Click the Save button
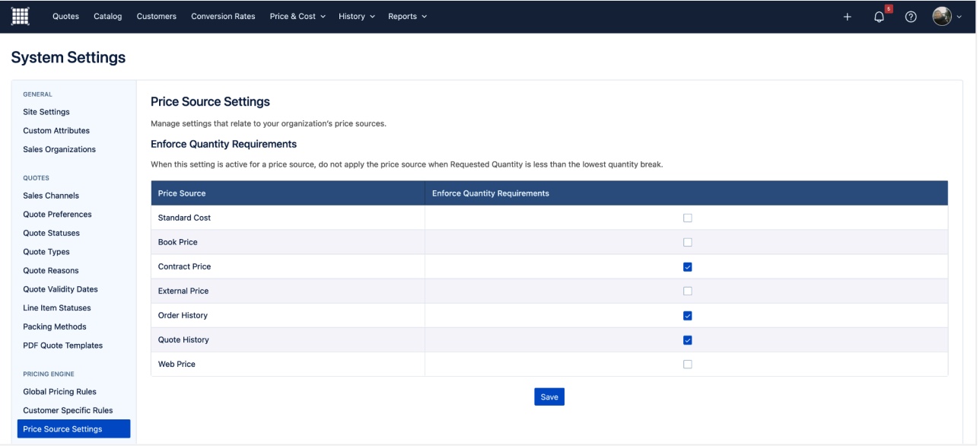 (x=549, y=397)
